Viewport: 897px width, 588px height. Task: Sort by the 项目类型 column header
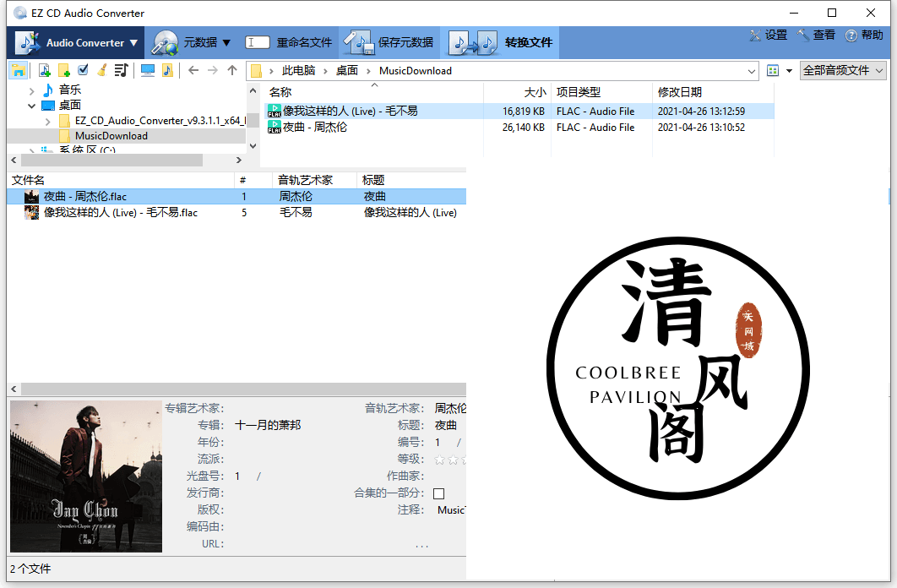602,92
